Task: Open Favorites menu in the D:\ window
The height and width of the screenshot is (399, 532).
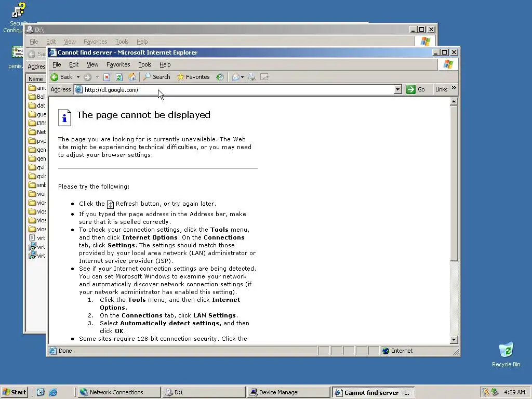Action: point(96,42)
